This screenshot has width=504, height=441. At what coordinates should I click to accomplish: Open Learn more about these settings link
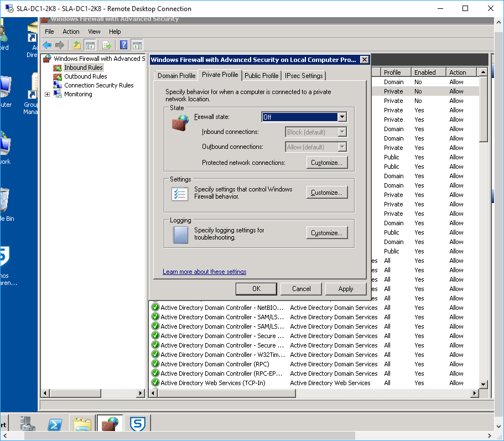coord(205,272)
